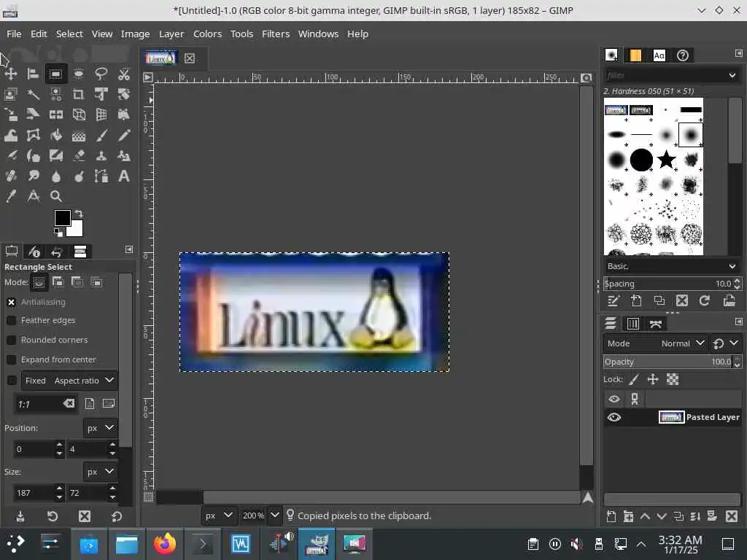
Task: Adjust the brush Spacing slider
Action: pyautogui.click(x=672, y=284)
